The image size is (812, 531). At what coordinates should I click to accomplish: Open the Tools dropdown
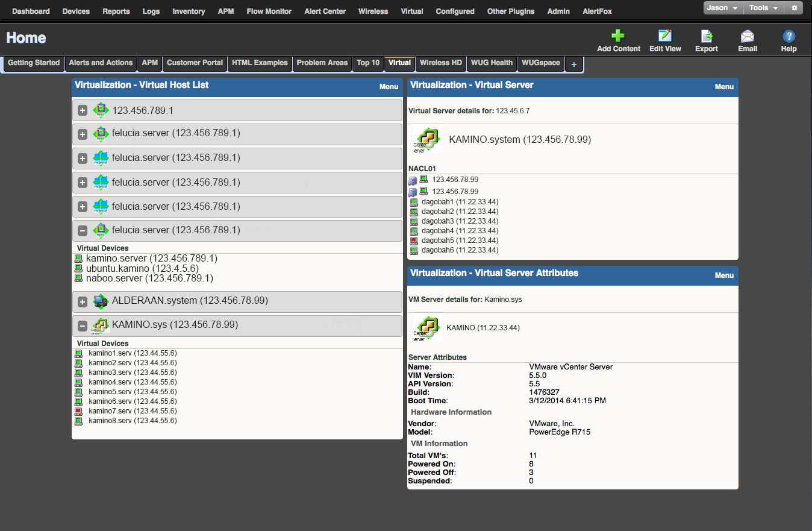tap(764, 8)
